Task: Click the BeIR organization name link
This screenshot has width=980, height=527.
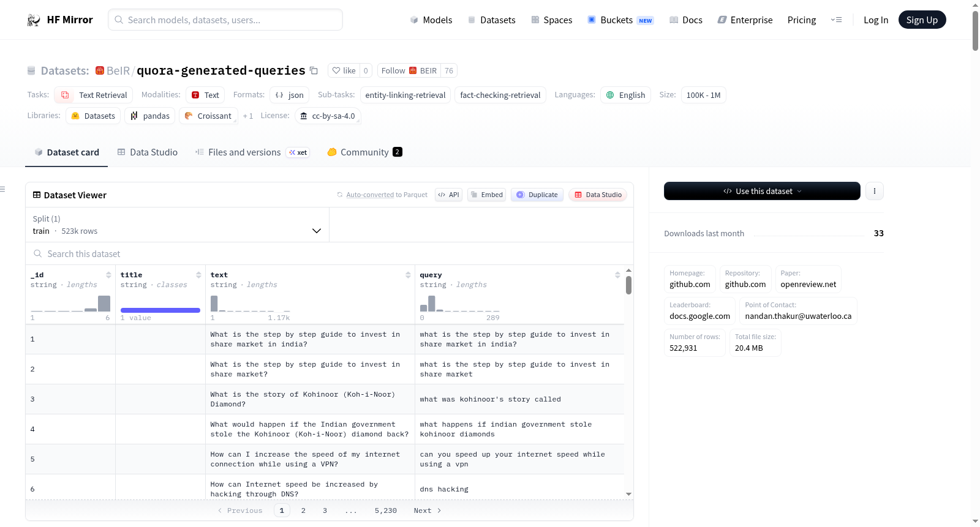Action: pyautogui.click(x=118, y=70)
